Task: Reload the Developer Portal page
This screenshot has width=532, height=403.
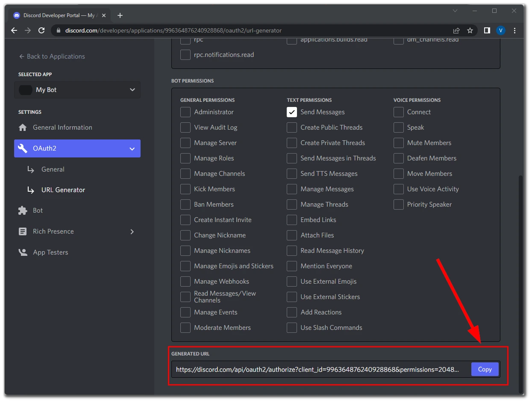Action: pos(41,30)
